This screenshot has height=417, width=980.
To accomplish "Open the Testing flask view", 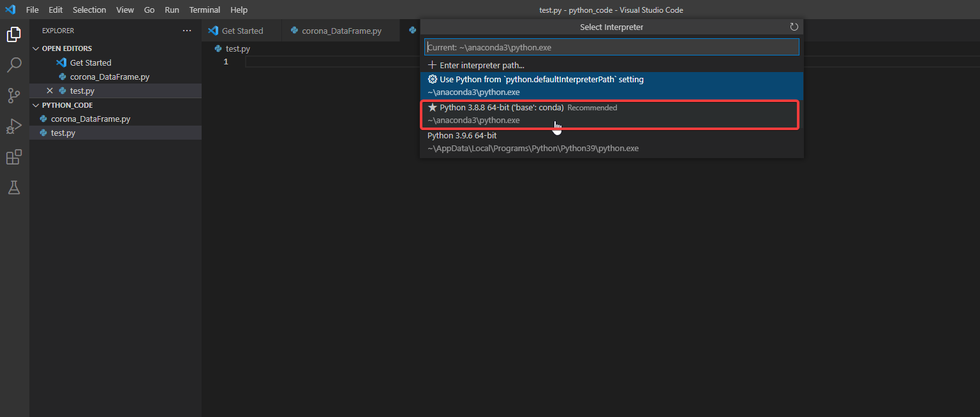I will (14, 187).
